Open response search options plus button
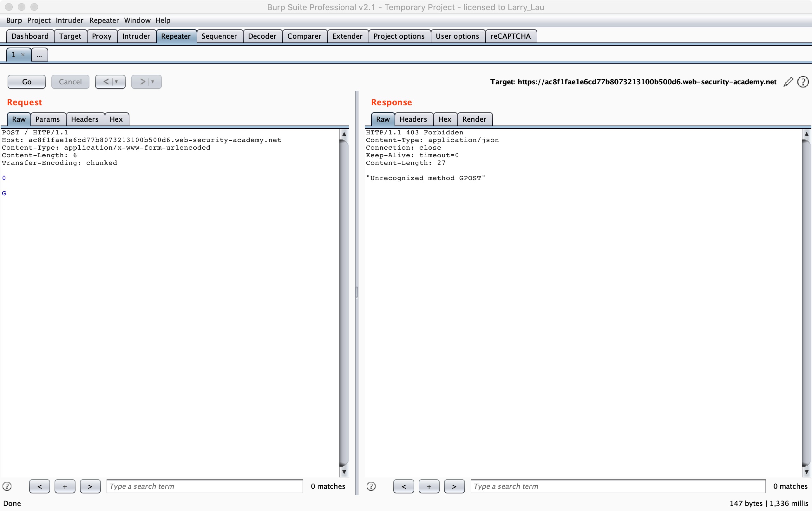 429,486
